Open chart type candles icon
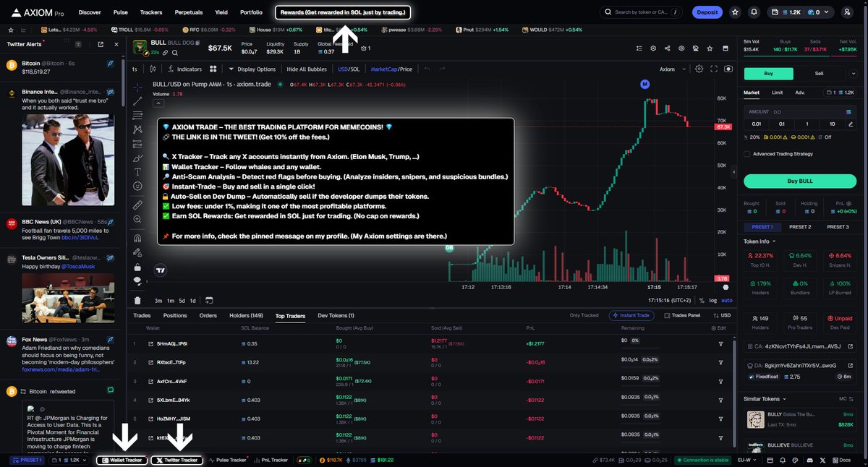868x467 pixels. [x=153, y=69]
